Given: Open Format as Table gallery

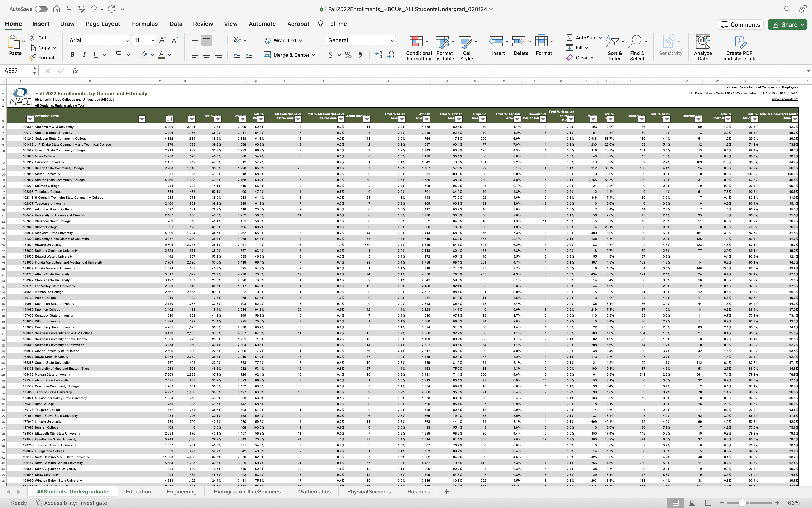Looking at the screenshot, I should [x=445, y=48].
